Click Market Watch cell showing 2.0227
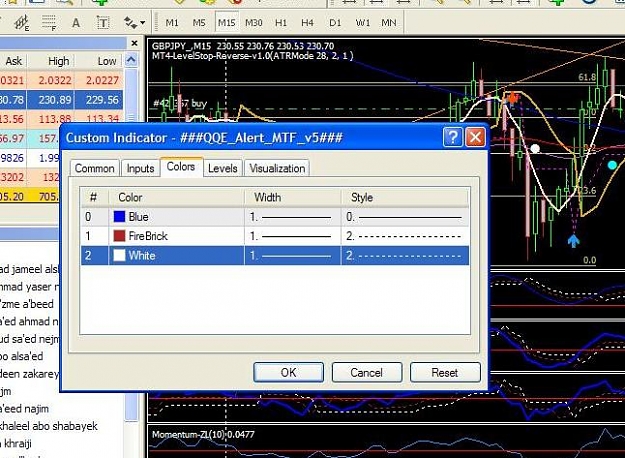 (x=102, y=80)
